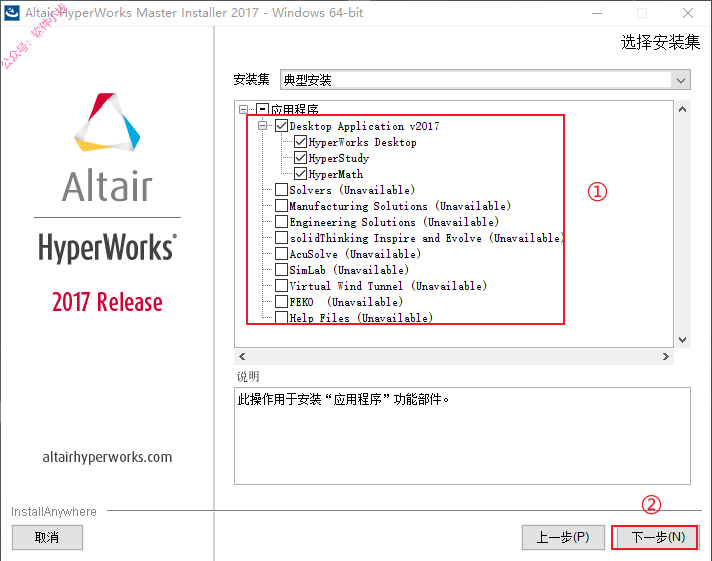Click altairhyperworks.com text

(x=107, y=457)
